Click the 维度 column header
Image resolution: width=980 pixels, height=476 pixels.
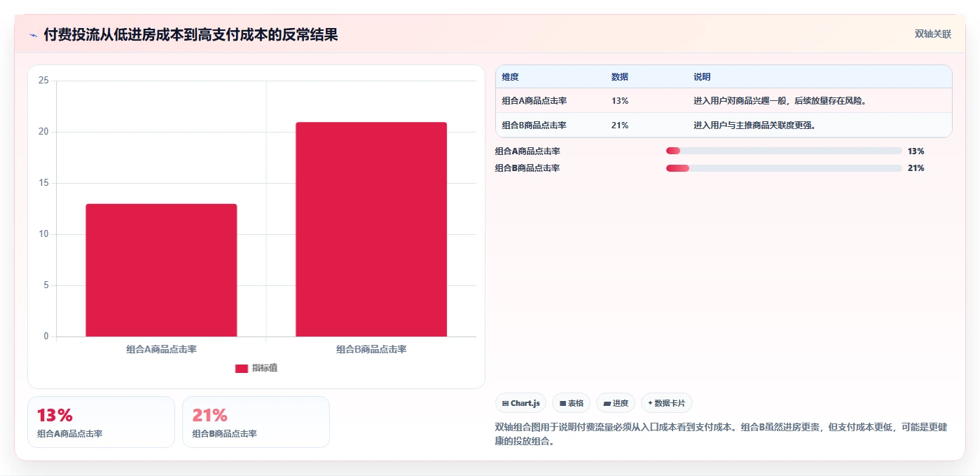point(510,76)
